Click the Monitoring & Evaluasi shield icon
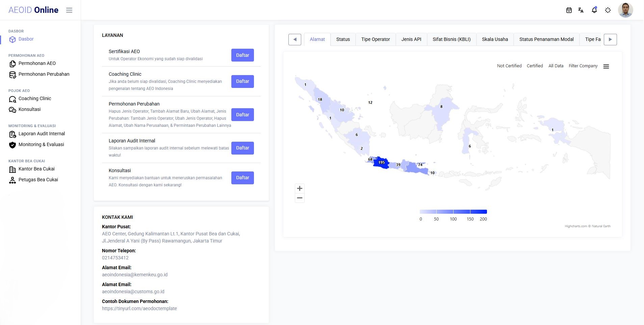The image size is (644, 325). (x=12, y=145)
